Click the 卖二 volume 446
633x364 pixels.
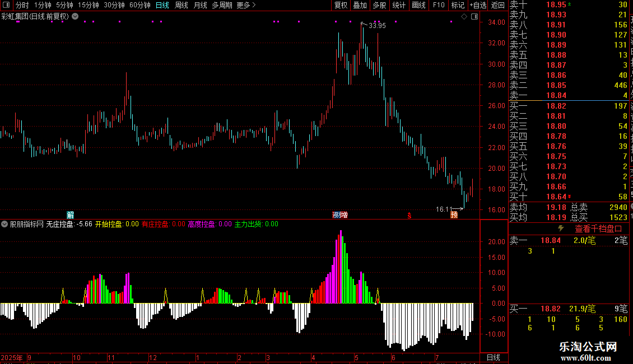621,85
